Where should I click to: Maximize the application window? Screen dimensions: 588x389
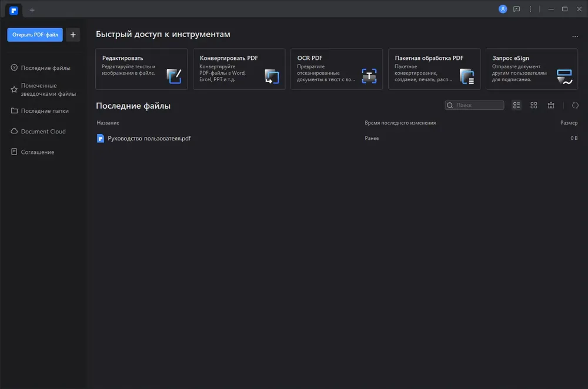[564, 9]
